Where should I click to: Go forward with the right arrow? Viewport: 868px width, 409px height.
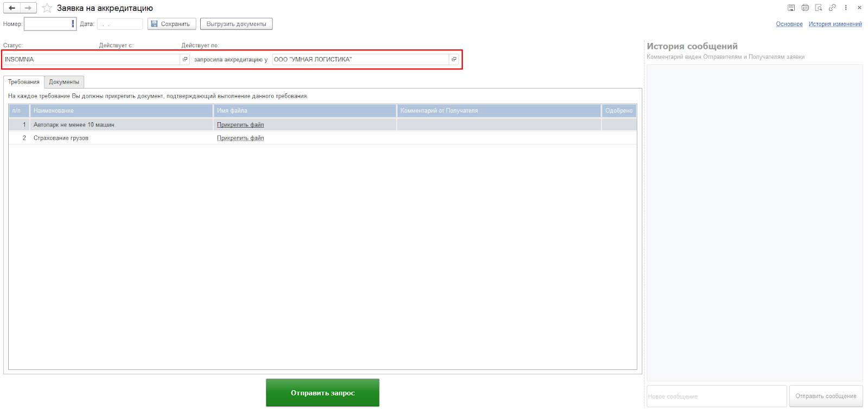(28, 8)
